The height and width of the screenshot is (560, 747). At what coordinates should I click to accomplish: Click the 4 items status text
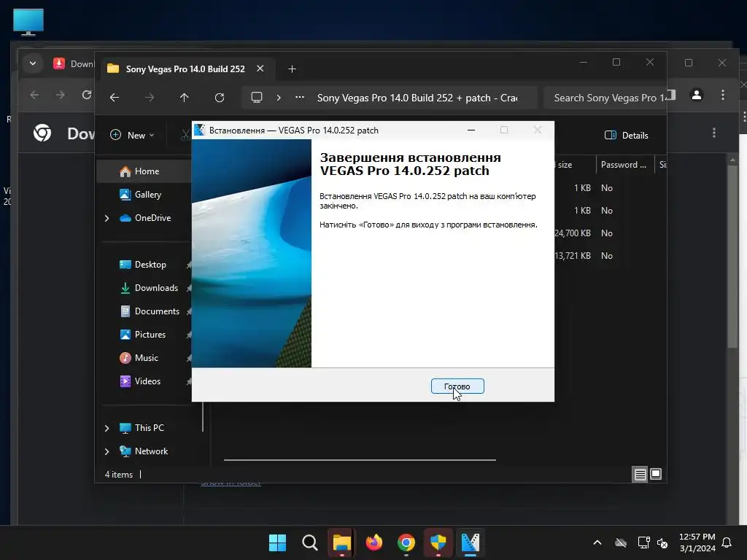tap(119, 474)
